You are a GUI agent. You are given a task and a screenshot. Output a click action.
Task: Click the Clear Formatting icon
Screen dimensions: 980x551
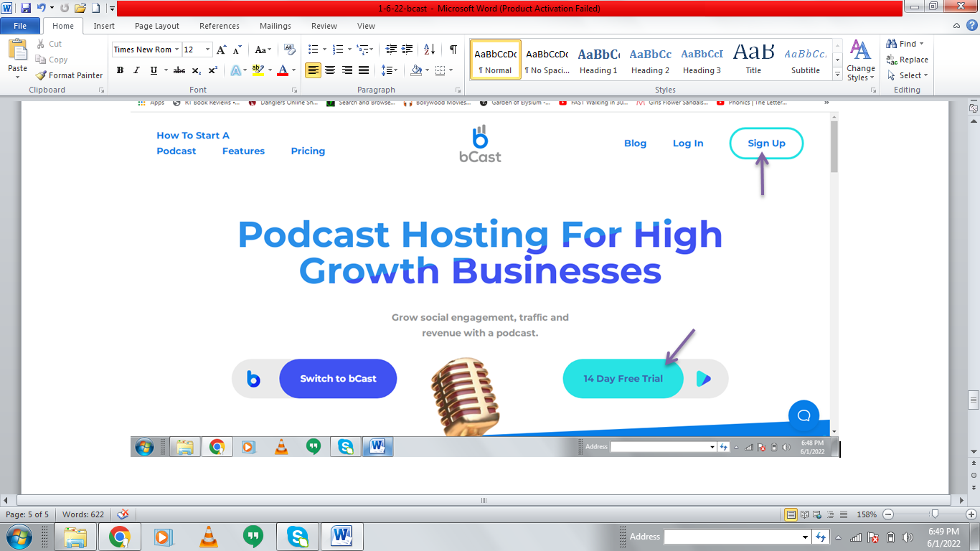coord(290,50)
